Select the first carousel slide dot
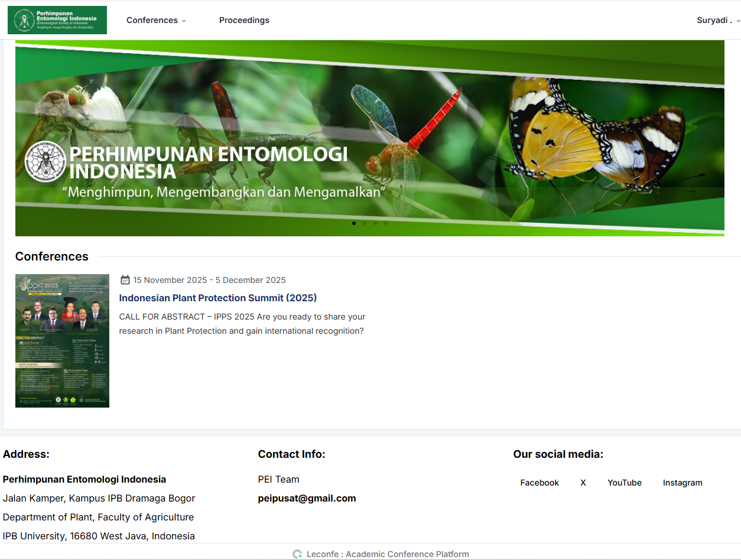Image resolution: width=741 pixels, height=560 pixels. tap(354, 223)
